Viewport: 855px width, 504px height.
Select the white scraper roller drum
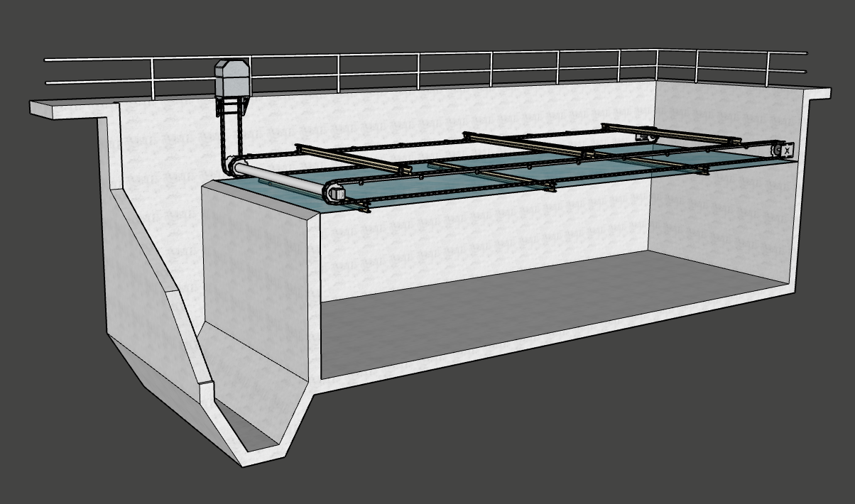point(284,182)
